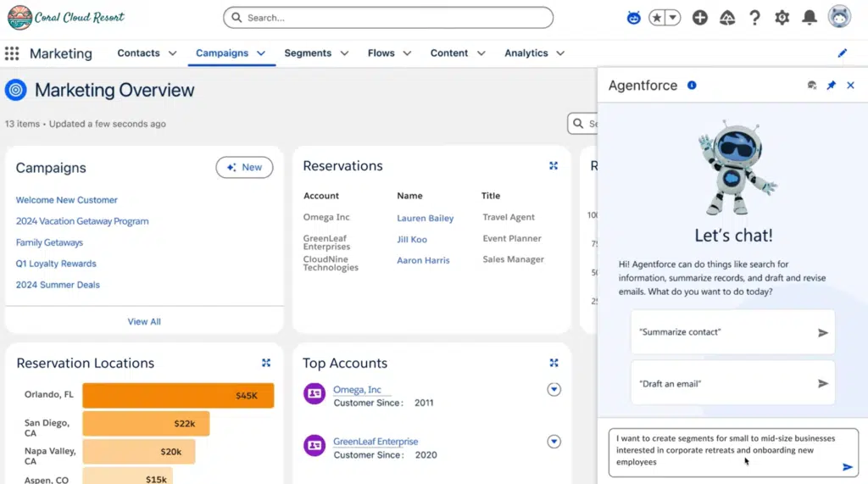
Task: Click the Napa Valley, CA $20k bar
Action: (x=139, y=452)
